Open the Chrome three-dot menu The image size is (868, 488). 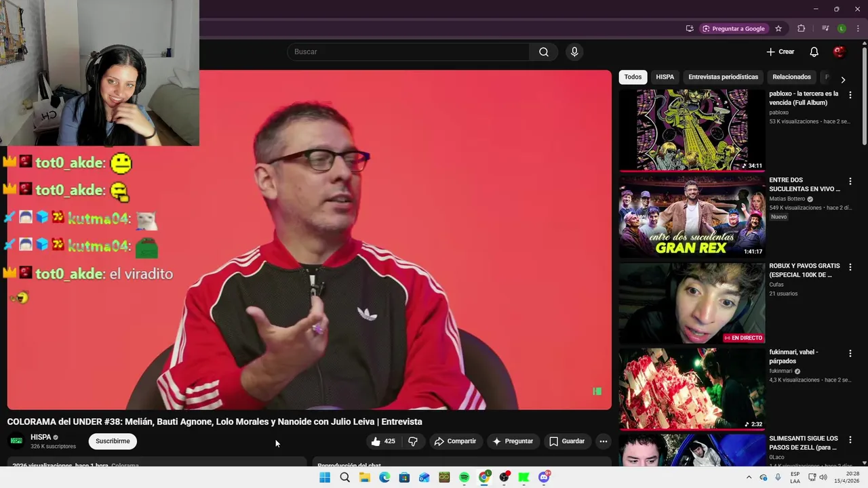tap(857, 28)
